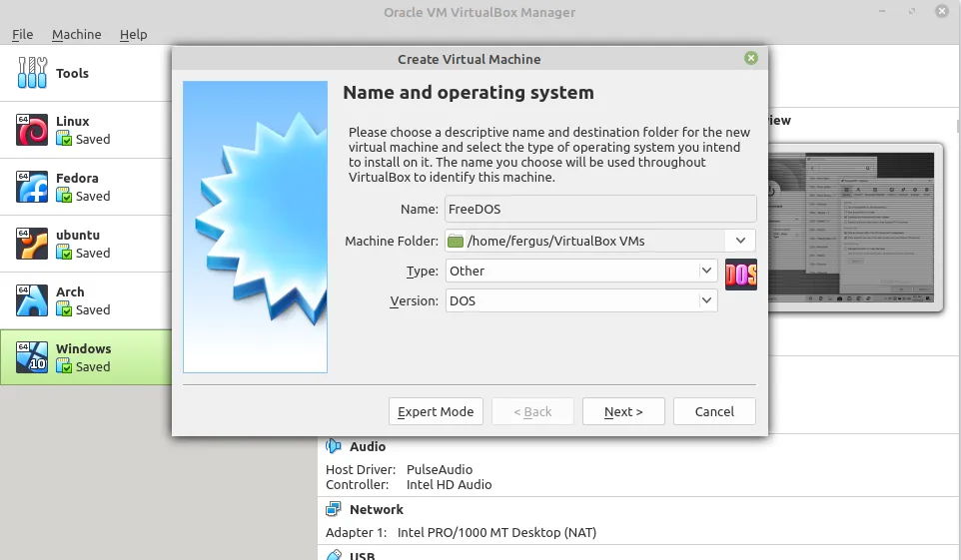Click the Next button

tap(622, 411)
